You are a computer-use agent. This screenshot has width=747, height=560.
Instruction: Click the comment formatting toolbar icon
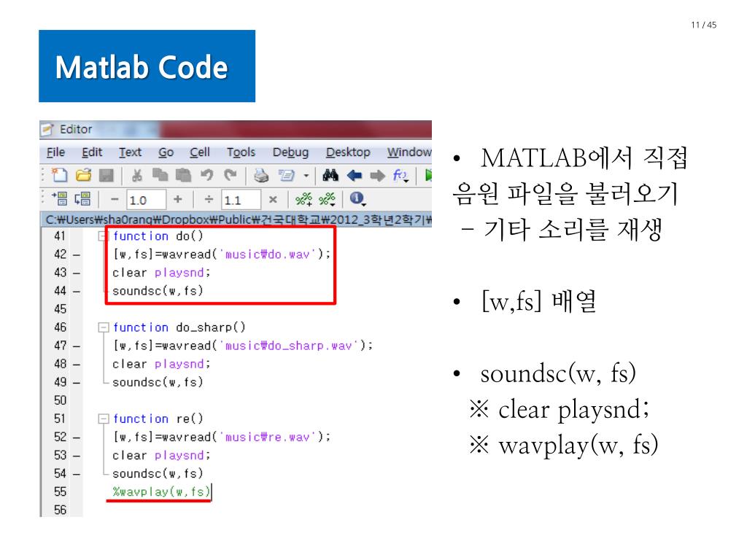pos(286,176)
